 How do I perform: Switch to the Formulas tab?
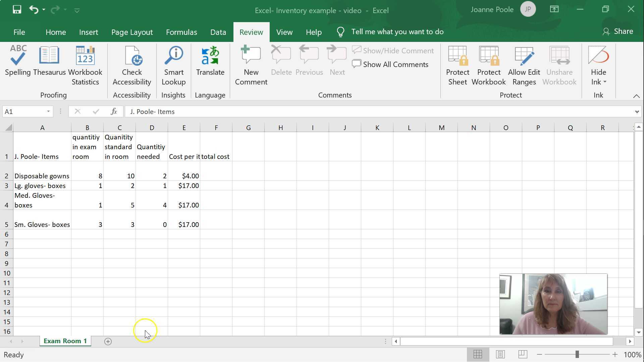(181, 32)
